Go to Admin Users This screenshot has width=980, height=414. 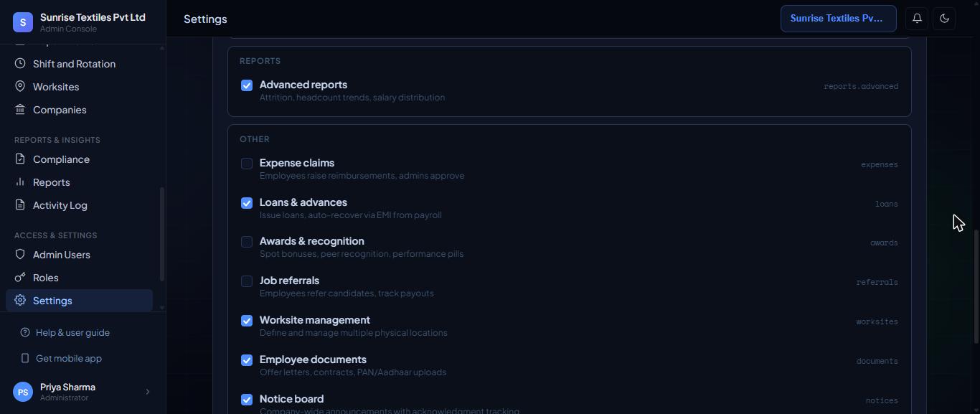(x=79, y=255)
